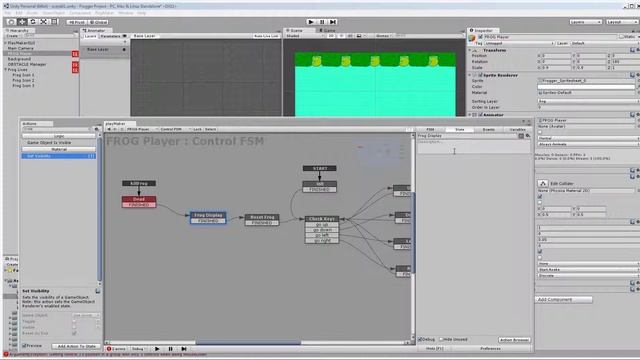Open the Tag dropdown showing Untagged

(x=519, y=43)
